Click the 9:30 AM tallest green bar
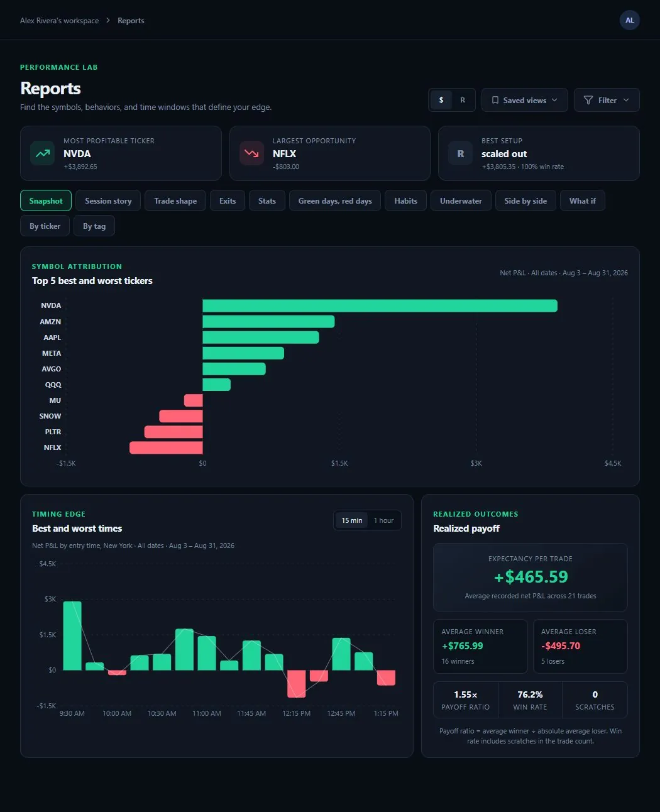This screenshot has width=660, height=812. coord(72,635)
